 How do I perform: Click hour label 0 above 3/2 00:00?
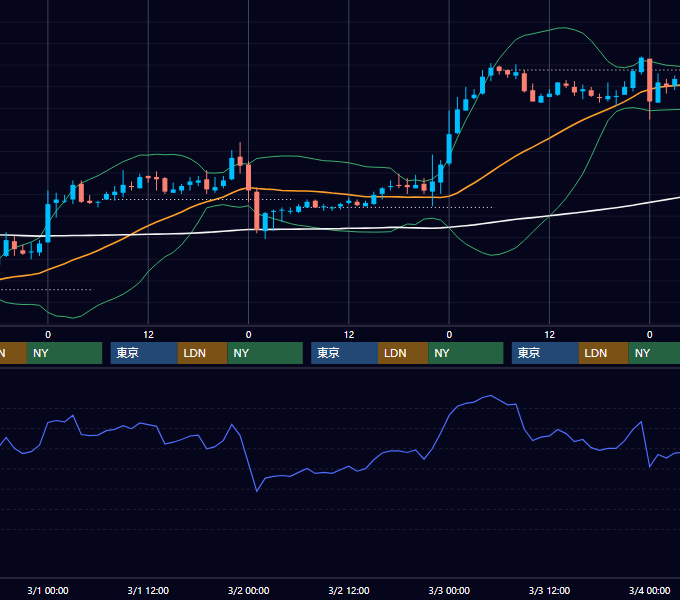248,335
